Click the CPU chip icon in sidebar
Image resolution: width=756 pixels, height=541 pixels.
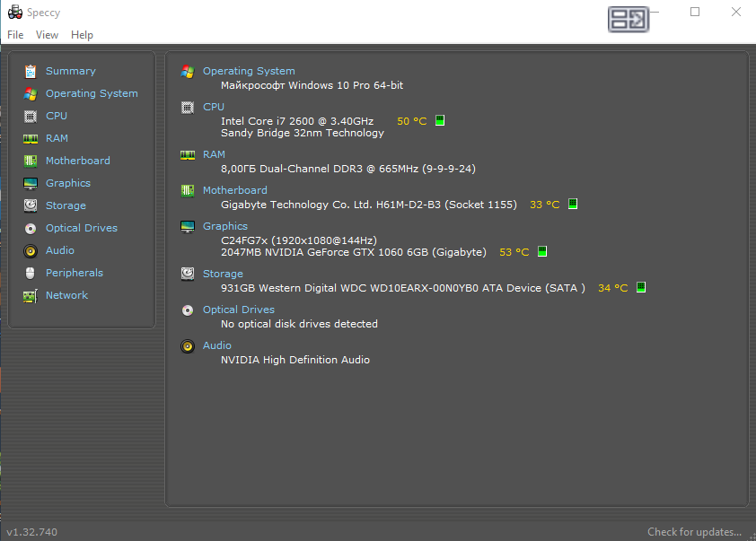31,116
